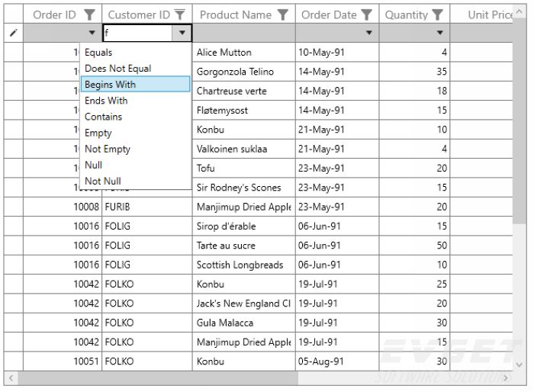The image size is (534, 392).
Task: Click the vertical scrollbar down arrow
Action: pos(520,365)
